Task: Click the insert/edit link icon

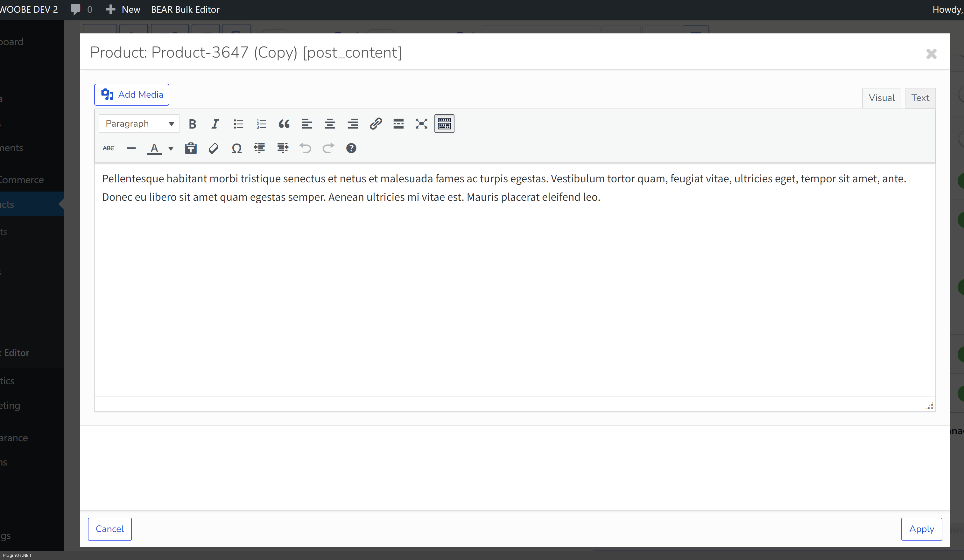Action: [376, 123]
